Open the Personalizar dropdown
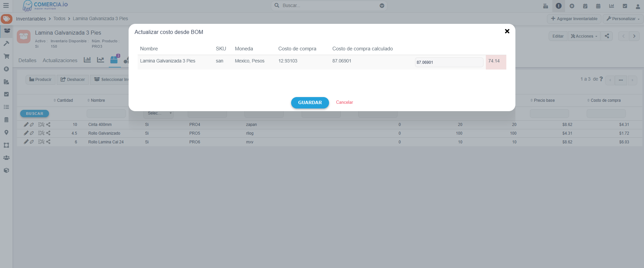This screenshot has height=268, width=644. (623, 19)
